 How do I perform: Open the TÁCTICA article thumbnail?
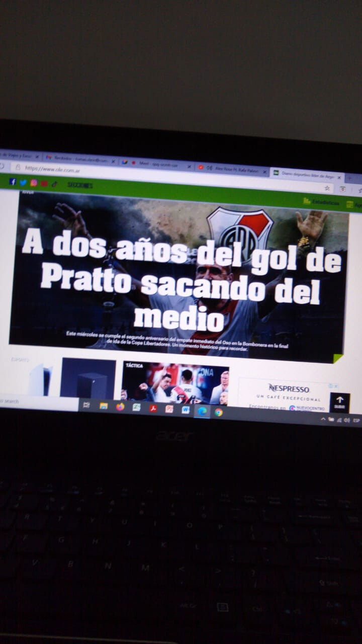click(175, 383)
